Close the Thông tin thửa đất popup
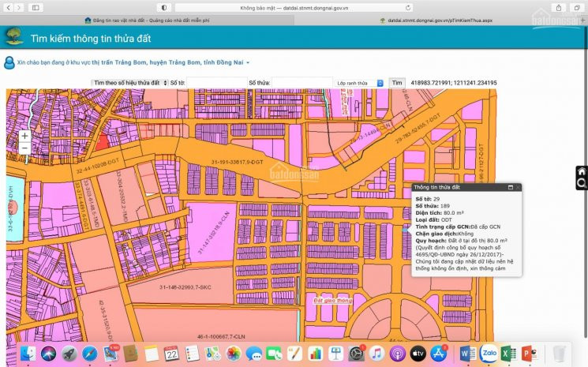Viewport: 588px width, 367px height. [518, 187]
